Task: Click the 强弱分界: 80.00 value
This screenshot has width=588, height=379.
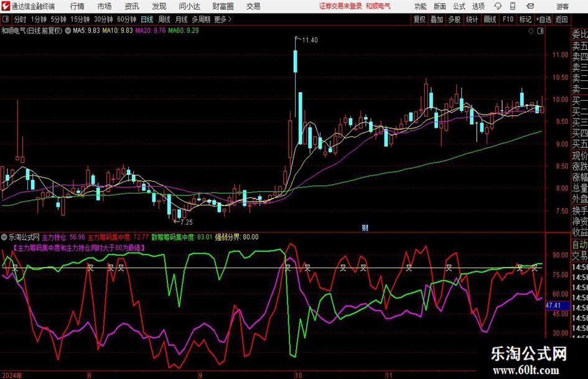Action: [236, 237]
